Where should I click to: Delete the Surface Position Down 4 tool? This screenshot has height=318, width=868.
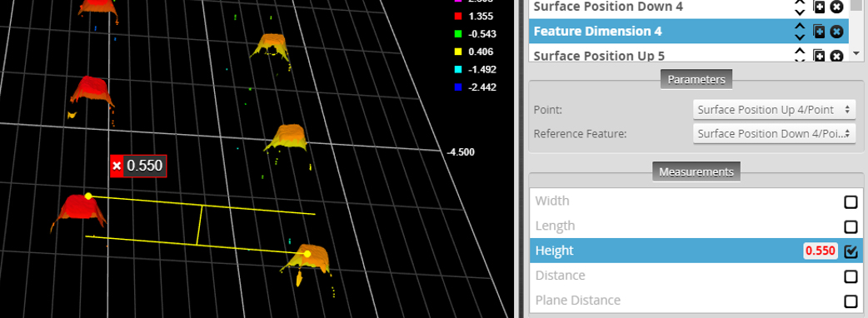pos(836,7)
